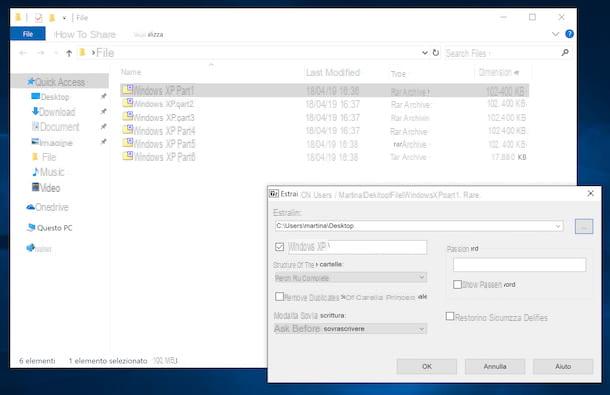Select Questo PC in the sidebar
The image size is (610, 395).
point(50,228)
